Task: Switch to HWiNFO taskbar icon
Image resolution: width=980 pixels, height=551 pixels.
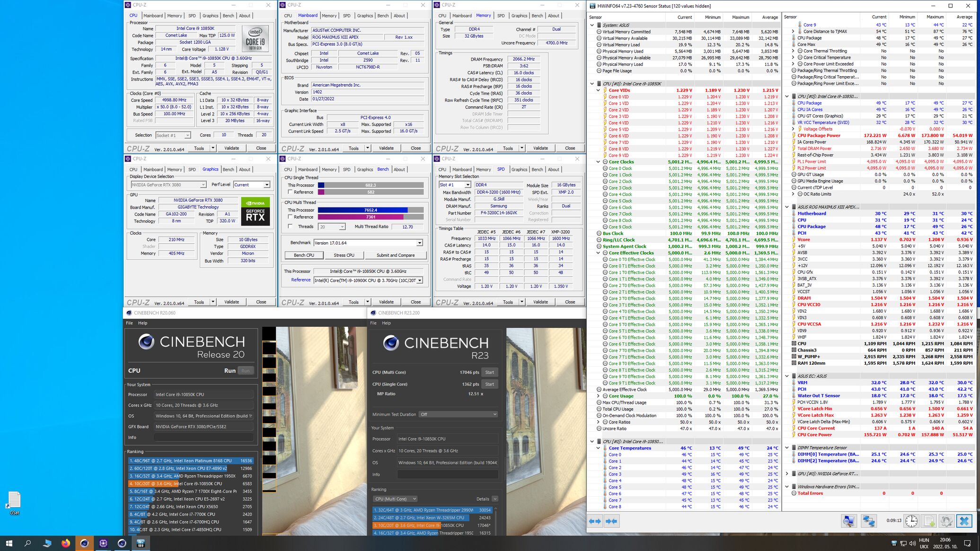Action: (x=141, y=543)
